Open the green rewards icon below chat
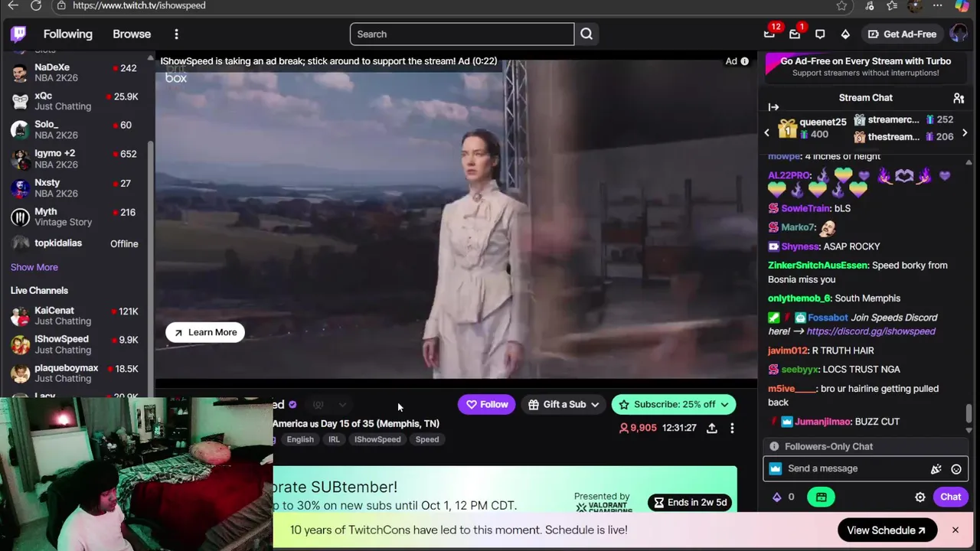Screen dimensions: 980x551 [x=821, y=497]
